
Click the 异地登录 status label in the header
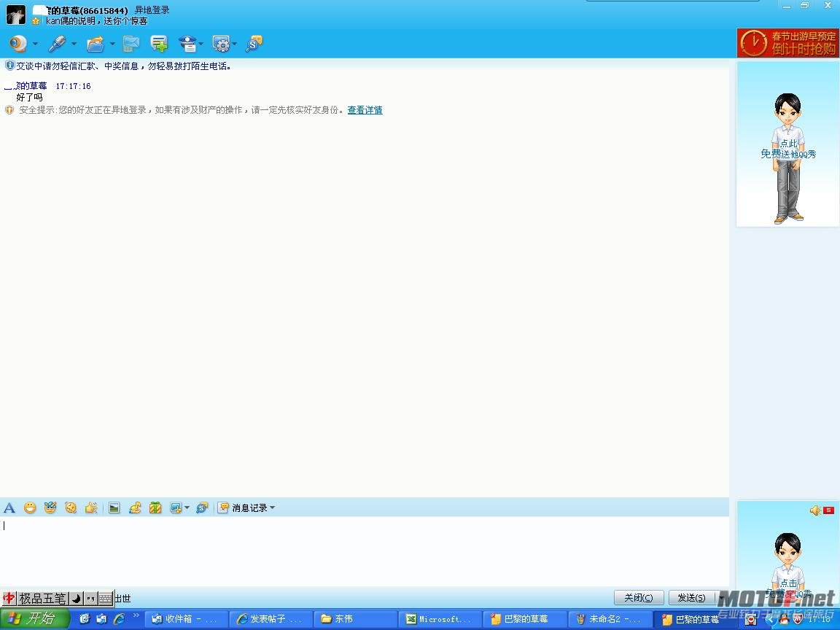tap(152, 10)
